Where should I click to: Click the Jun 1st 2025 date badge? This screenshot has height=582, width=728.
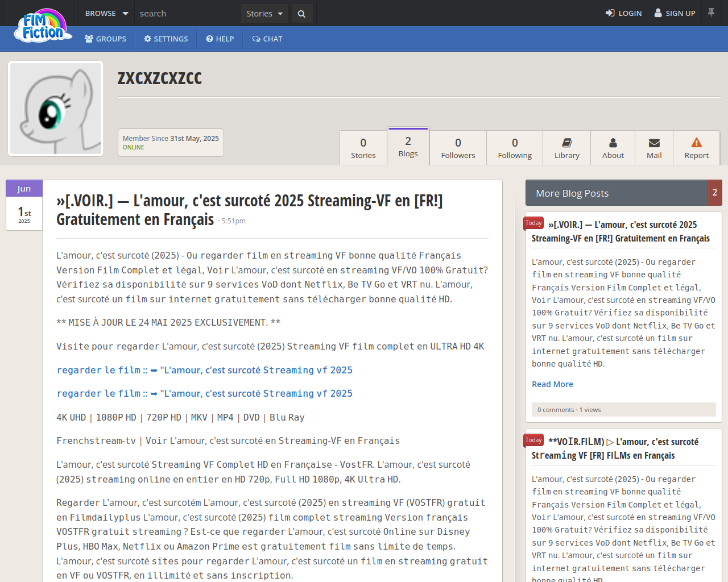[x=24, y=205]
